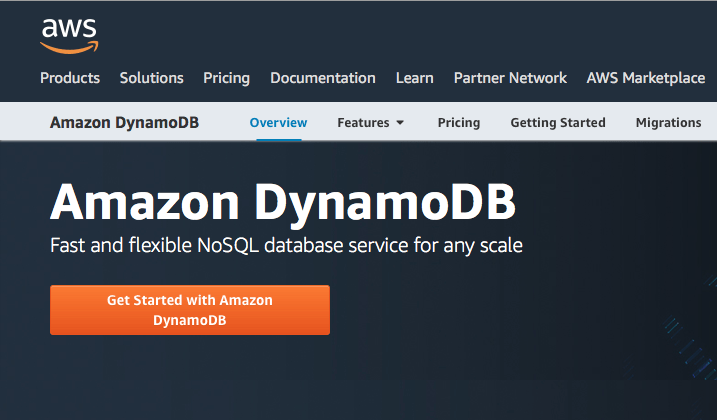
Task: Open the Documentation menu item
Action: 323,78
